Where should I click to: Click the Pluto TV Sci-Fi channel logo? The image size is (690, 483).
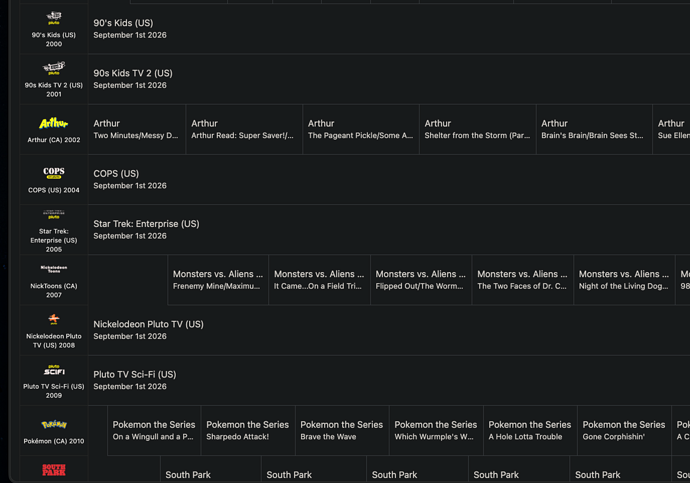pos(54,370)
